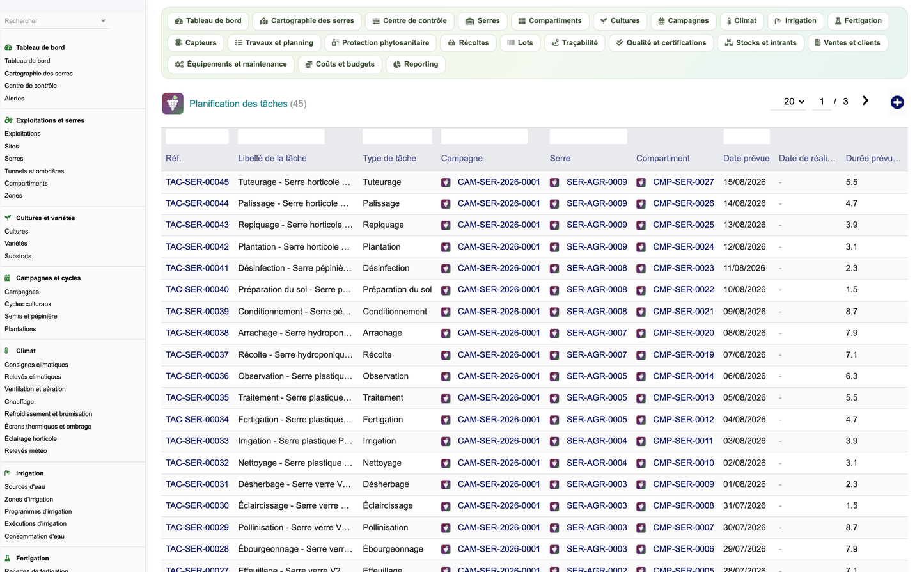Click compartment icon in TAC-SER-00036 row
924x572 pixels.
641,377
